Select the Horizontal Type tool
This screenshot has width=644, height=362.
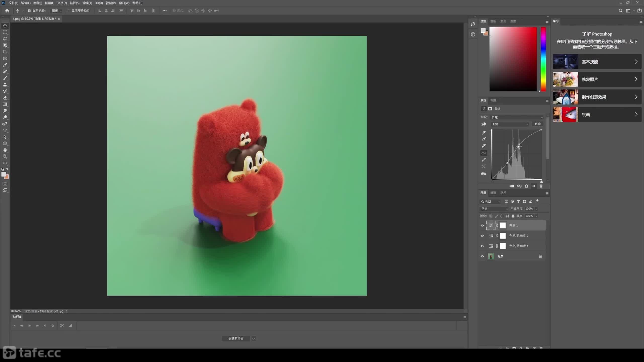click(x=5, y=130)
